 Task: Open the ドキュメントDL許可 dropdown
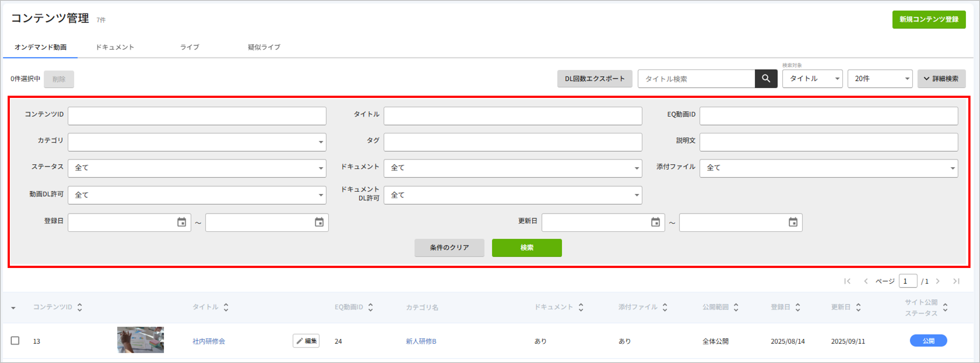(513, 195)
